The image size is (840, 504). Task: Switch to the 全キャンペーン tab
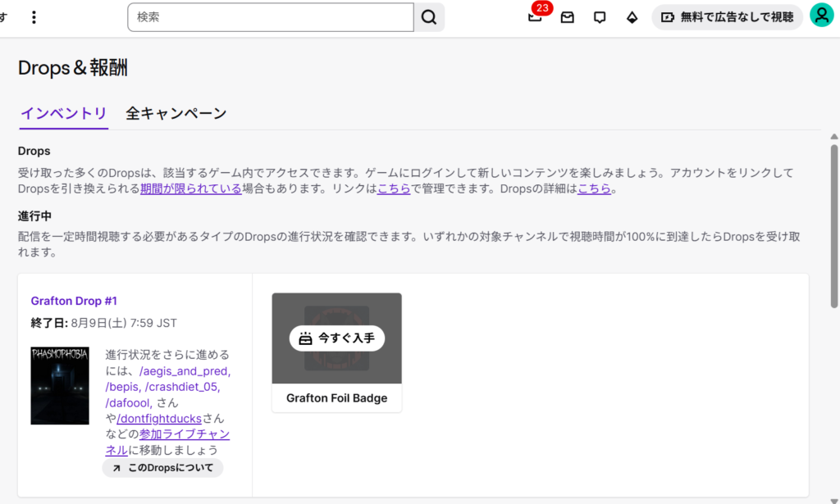point(176,113)
